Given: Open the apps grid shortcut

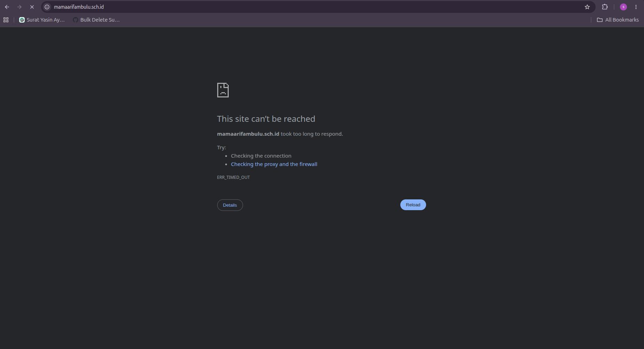Looking at the screenshot, I should tap(6, 20).
